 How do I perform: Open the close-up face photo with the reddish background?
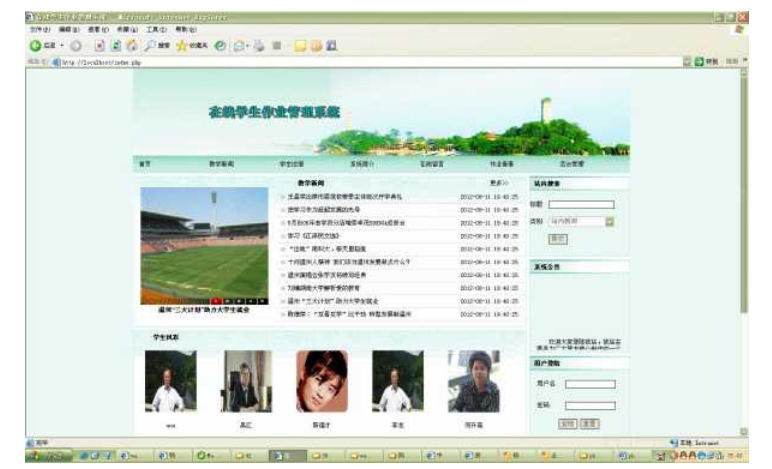click(x=322, y=381)
